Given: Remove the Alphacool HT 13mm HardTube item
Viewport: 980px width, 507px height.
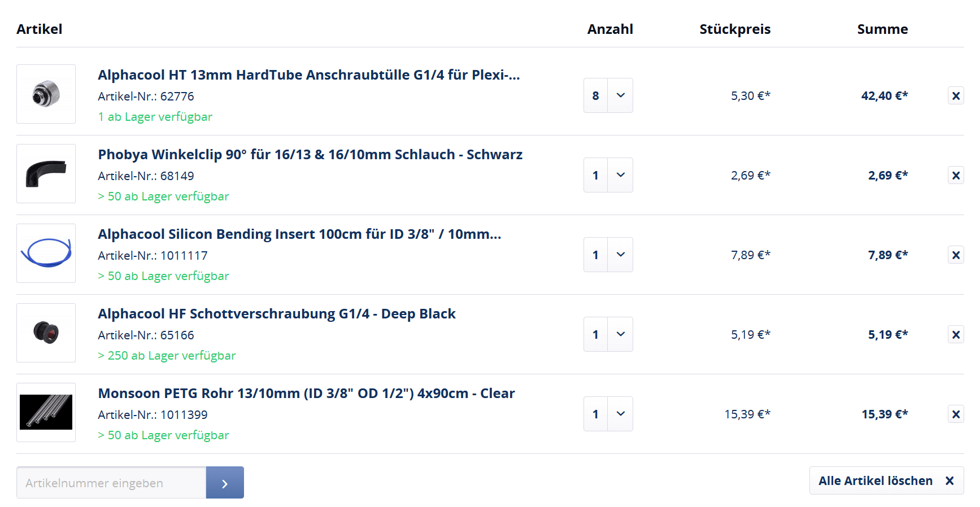Looking at the screenshot, I should tap(955, 96).
